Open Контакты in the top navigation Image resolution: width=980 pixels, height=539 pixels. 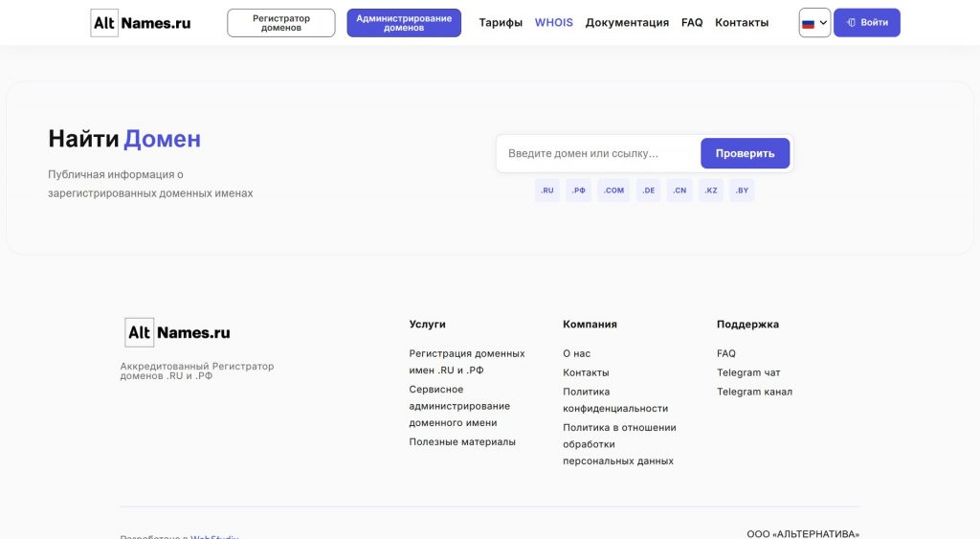[742, 23]
